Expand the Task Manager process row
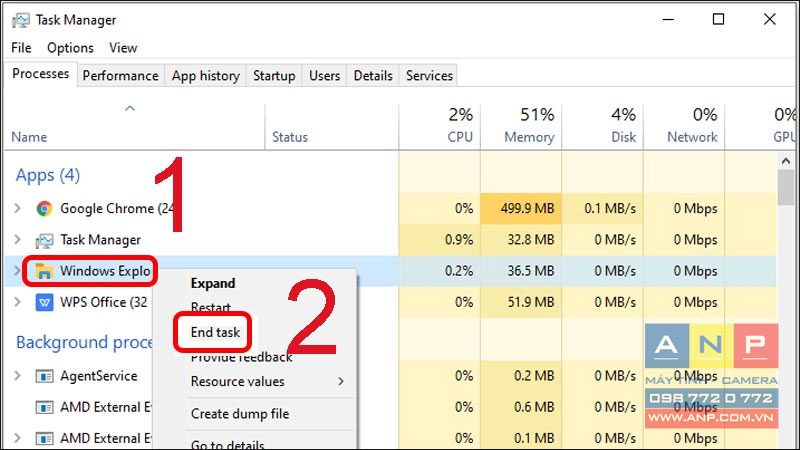Screen dimensions: 800x450 [x=17, y=239]
